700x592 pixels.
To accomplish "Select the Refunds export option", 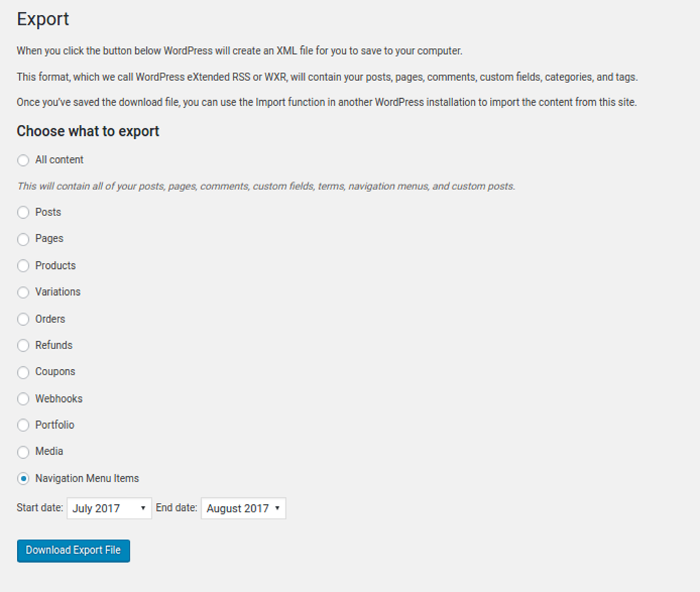I will pos(23,345).
